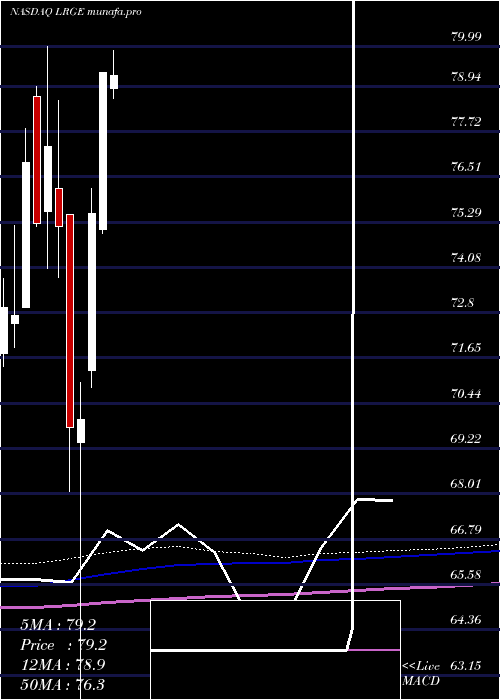Click the tall white candle reaching 78.94
Viewport: 500px width, 700px height.
click(103, 151)
